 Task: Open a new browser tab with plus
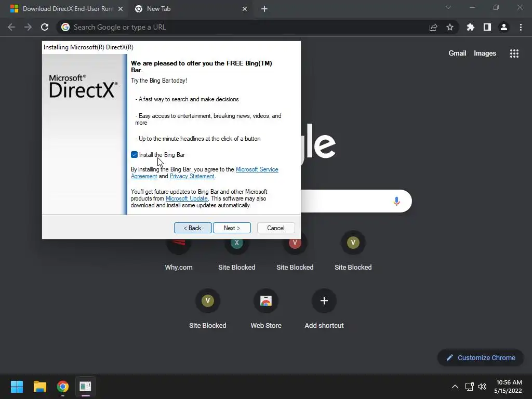pos(264,9)
